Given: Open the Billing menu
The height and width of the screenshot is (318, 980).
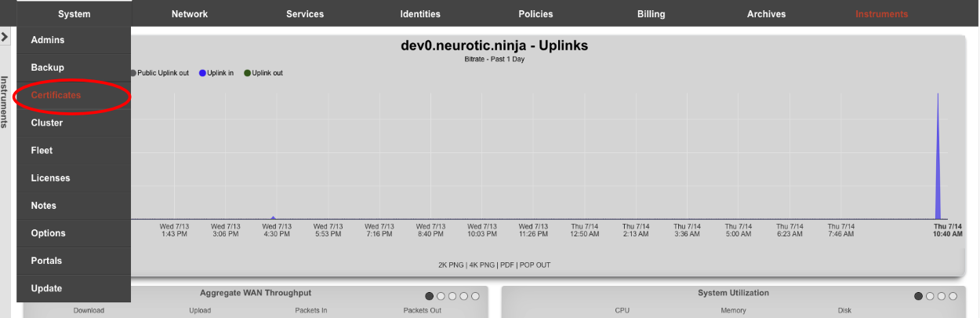Looking at the screenshot, I should 651,14.
